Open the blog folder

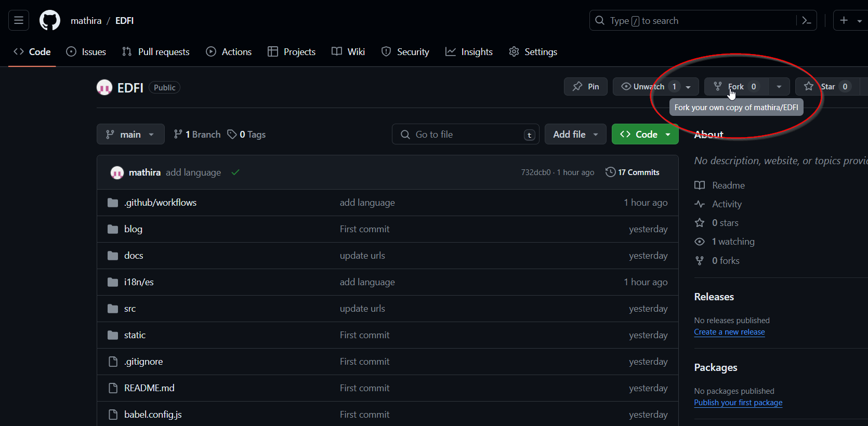(x=133, y=229)
